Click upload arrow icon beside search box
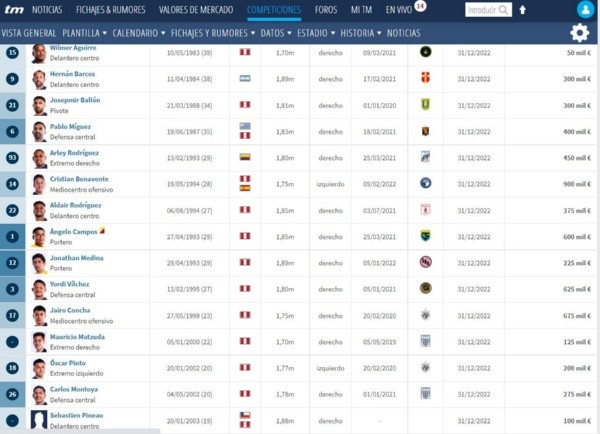 point(521,10)
